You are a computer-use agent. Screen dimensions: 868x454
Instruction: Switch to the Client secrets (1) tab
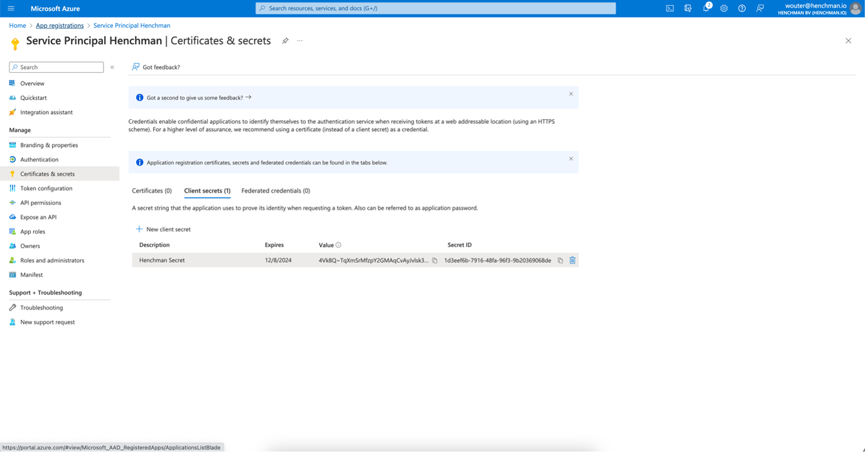(208, 191)
